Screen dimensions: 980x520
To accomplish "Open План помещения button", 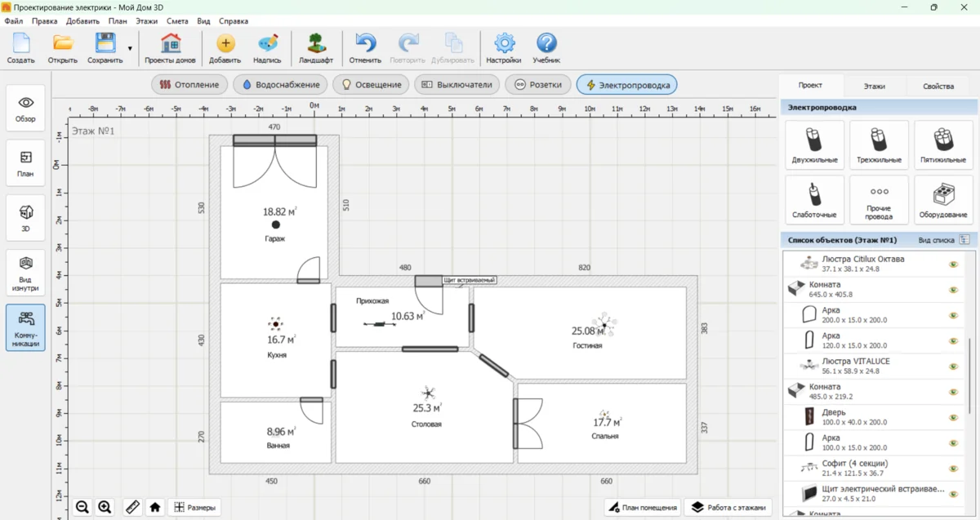I will pyautogui.click(x=643, y=507).
